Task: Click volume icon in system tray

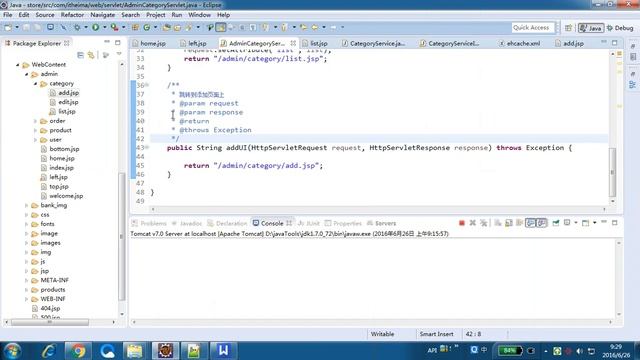Action: (x=580, y=351)
